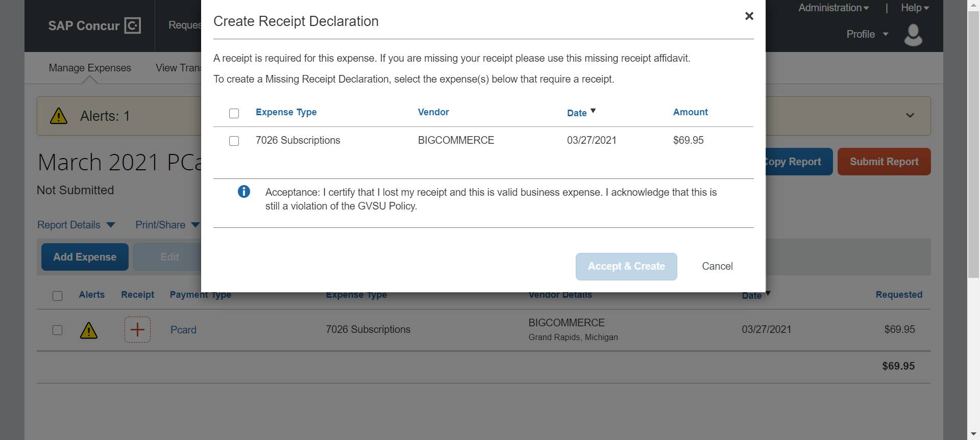Check the 7026 Subscriptions expense checkbox
Screen dimensions: 980x440
[234, 141]
